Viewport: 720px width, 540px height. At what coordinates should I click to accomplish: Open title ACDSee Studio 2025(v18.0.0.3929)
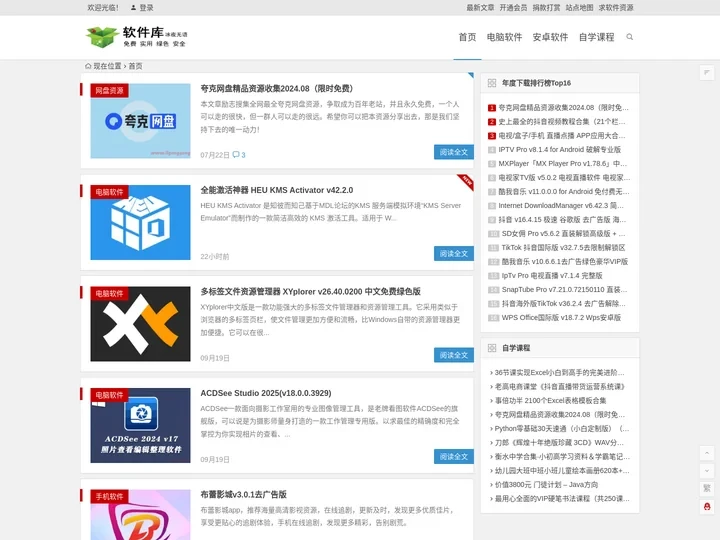265,393
